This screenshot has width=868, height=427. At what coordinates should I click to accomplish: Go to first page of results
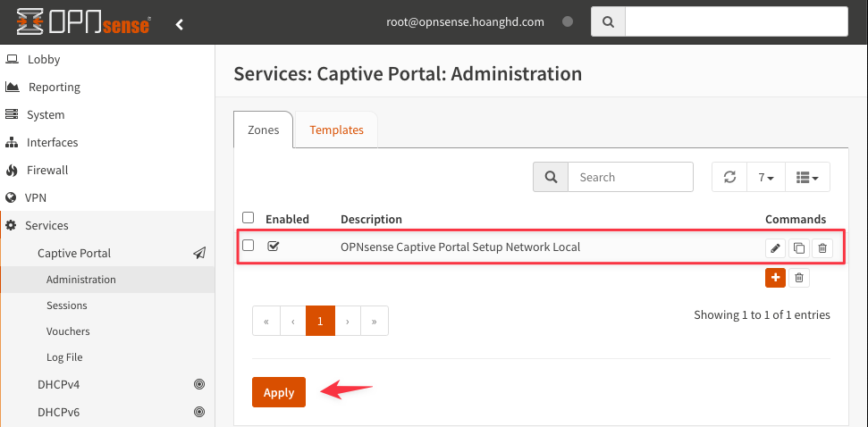266,321
